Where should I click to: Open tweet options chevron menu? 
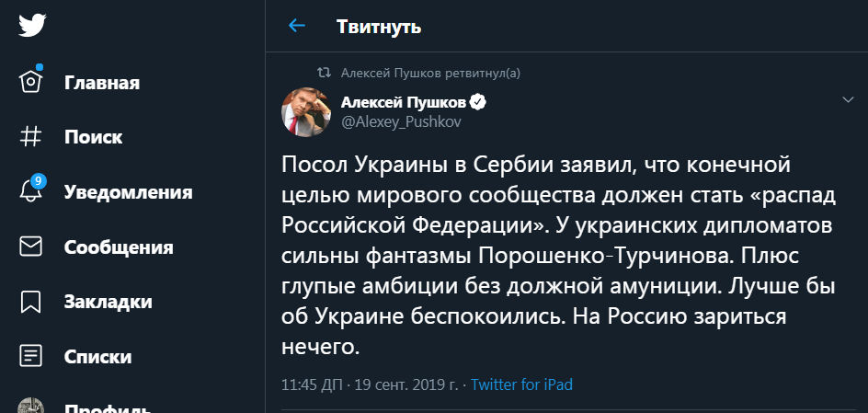coord(849,99)
